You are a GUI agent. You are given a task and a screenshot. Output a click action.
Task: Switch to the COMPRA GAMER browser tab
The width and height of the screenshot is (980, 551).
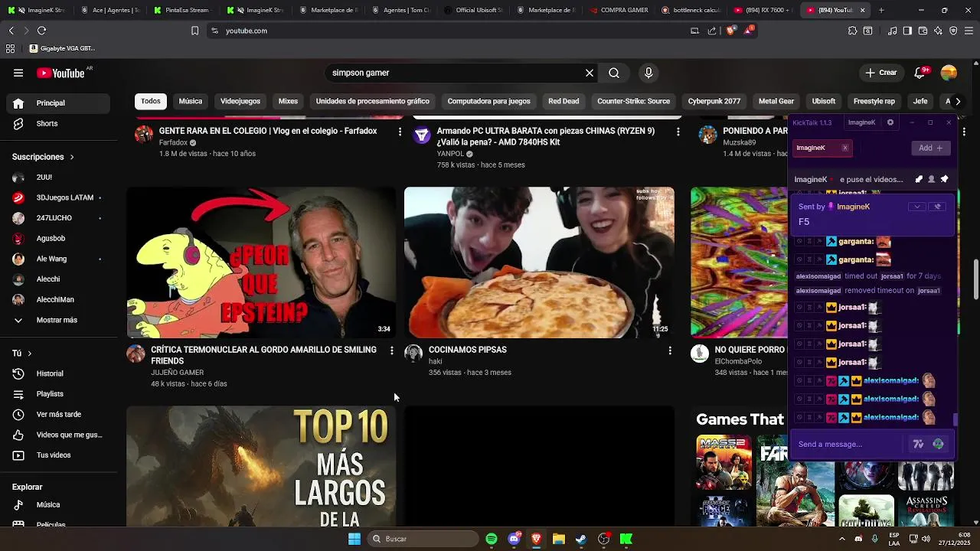coord(619,10)
